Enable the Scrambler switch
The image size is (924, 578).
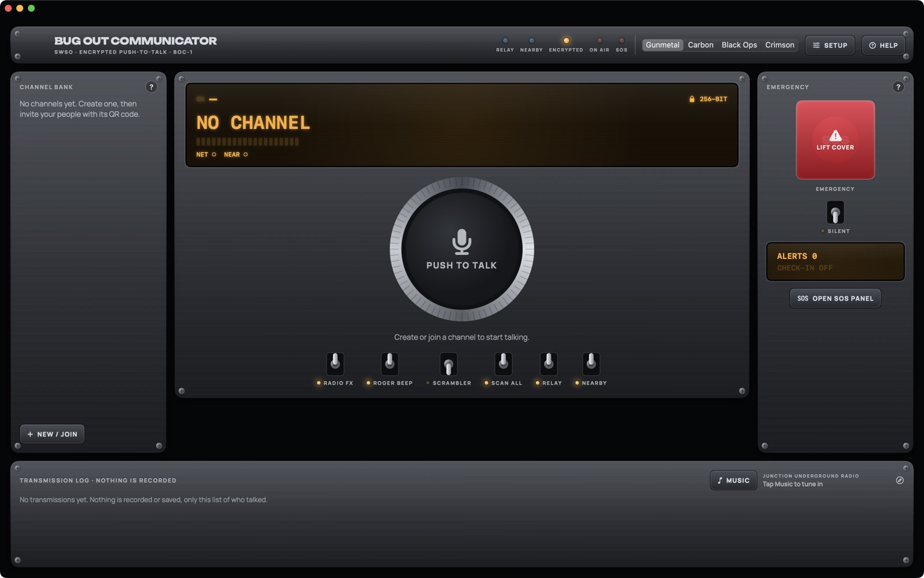[449, 364]
